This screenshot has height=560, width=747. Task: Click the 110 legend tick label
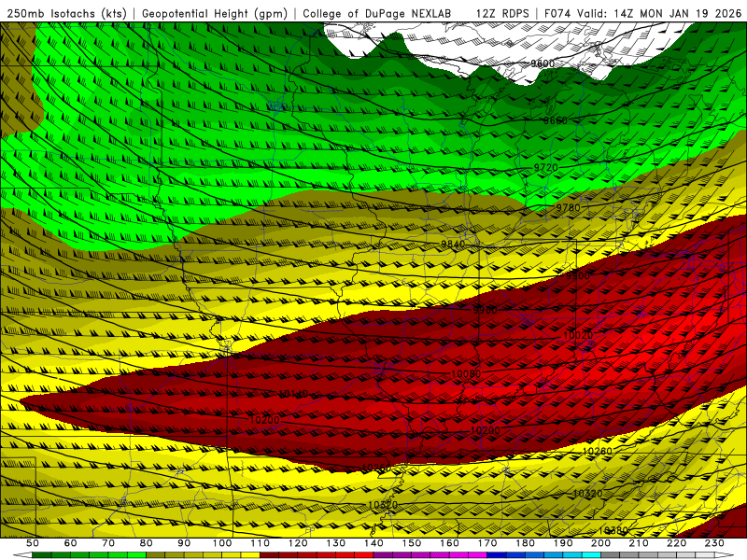(261, 543)
